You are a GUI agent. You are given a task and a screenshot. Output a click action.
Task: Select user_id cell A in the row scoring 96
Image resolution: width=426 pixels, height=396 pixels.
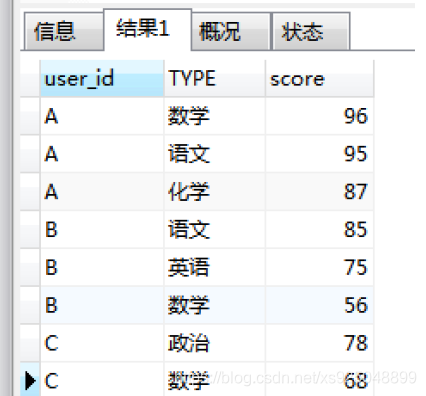coord(102,116)
